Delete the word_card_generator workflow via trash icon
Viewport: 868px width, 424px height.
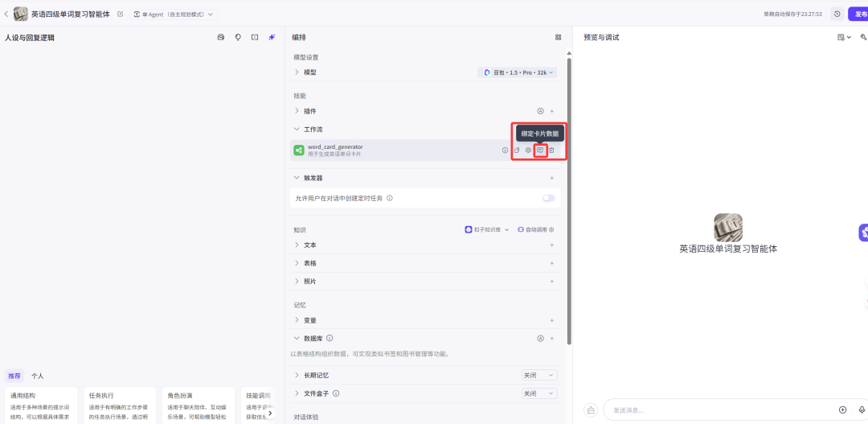coord(551,150)
